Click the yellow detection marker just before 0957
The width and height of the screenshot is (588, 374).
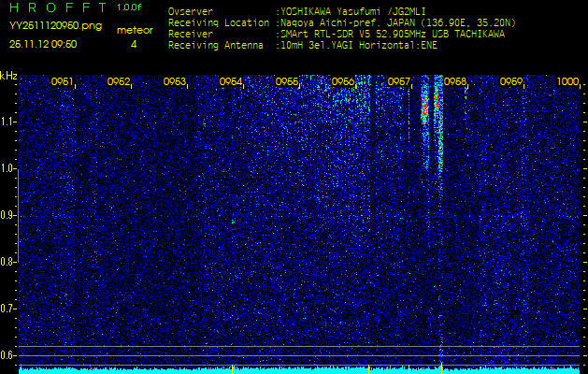click(409, 369)
